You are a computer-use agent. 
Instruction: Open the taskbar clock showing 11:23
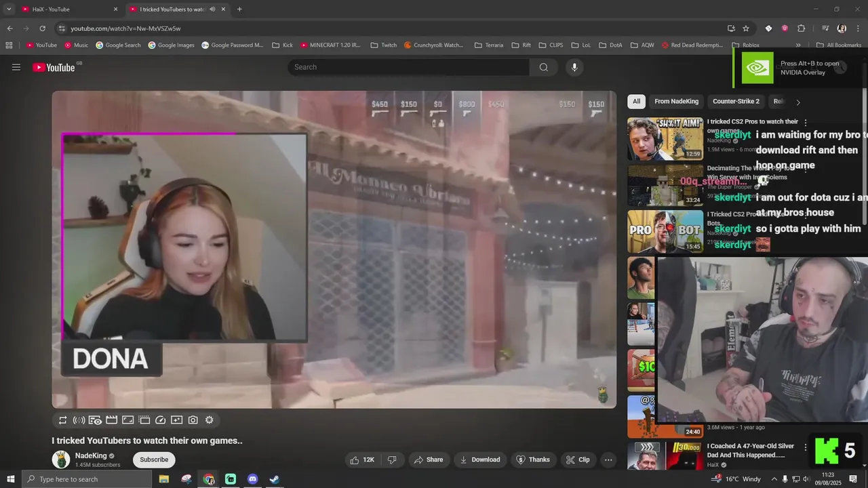point(828,479)
